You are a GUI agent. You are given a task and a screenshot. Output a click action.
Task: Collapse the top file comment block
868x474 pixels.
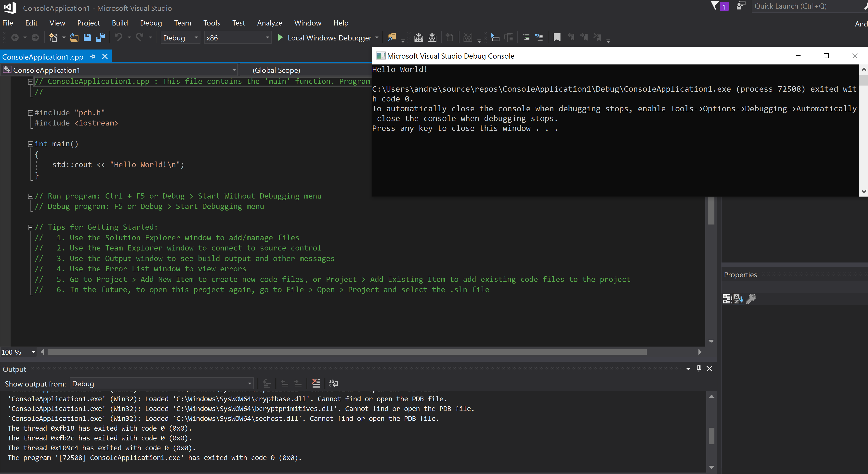coord(30,81)
